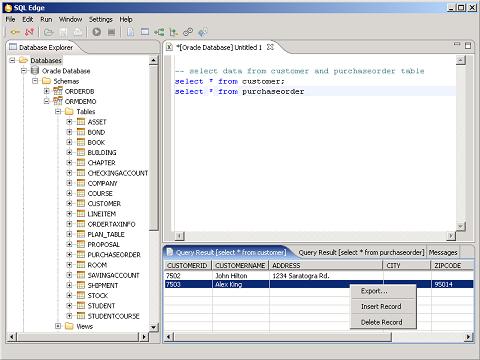Click the window panel toolbar icon
Image resolution: width=480 pixels, height=360 pixels.
[x=145, y=32]
